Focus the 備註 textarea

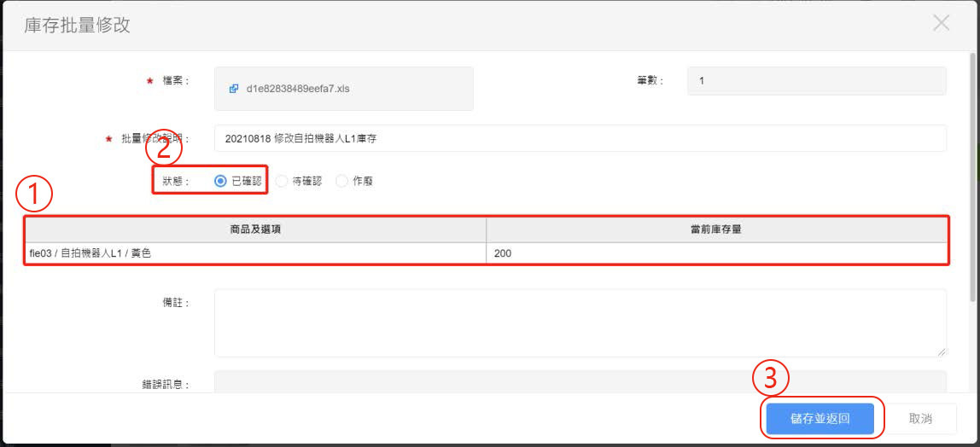(580, 322)
